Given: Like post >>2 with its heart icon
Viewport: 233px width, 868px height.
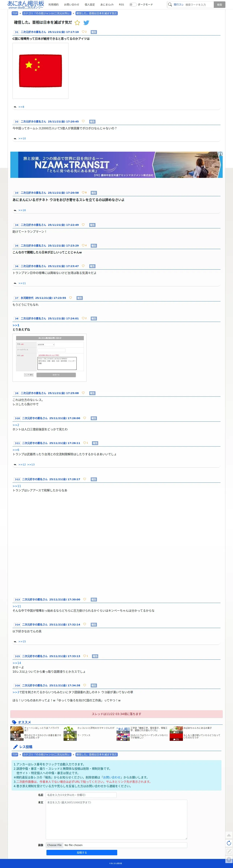Looking at the screenshot, I should 83,121.
